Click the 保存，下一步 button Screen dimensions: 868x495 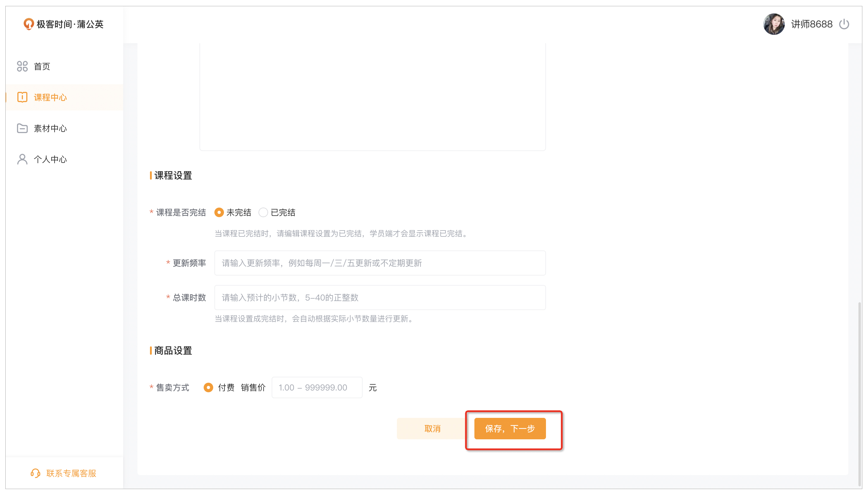510,428
